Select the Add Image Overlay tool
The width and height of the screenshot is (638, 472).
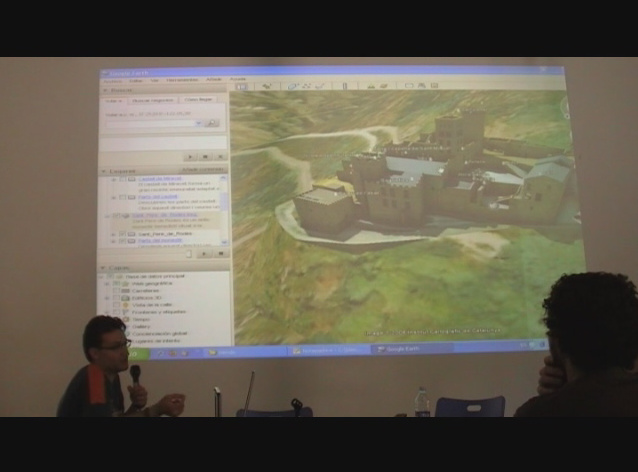(x=320, y=86)
